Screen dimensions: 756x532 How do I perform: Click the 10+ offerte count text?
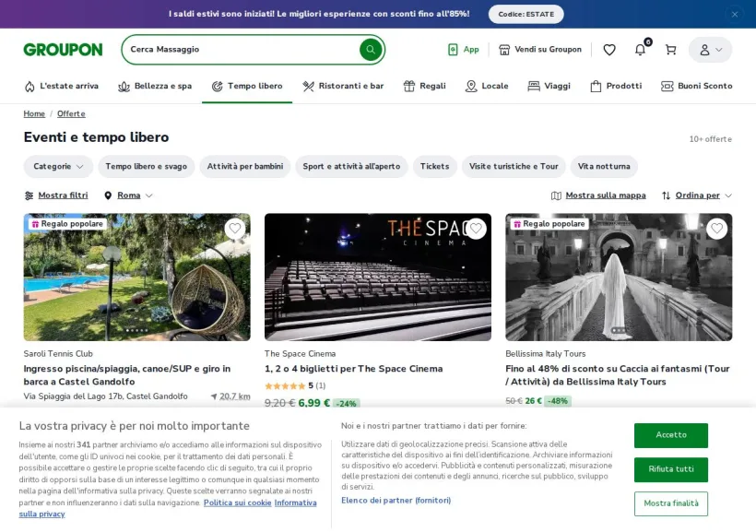[710, 139]
